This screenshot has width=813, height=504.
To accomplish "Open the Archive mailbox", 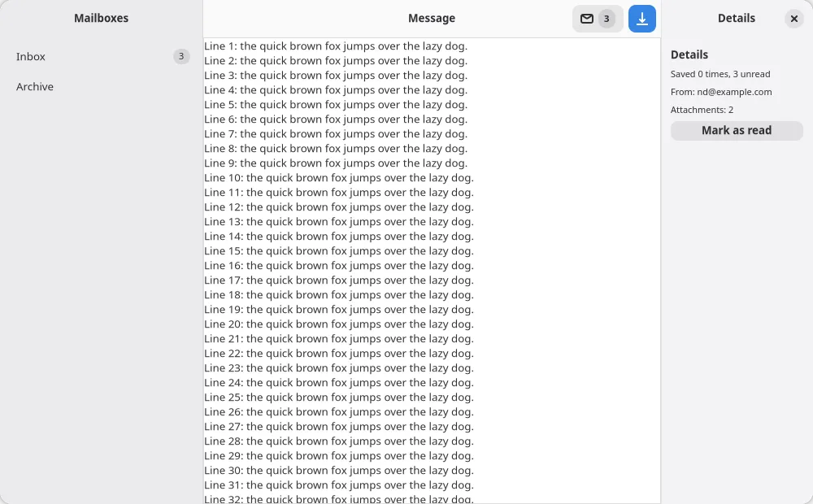I will [101, 87].
